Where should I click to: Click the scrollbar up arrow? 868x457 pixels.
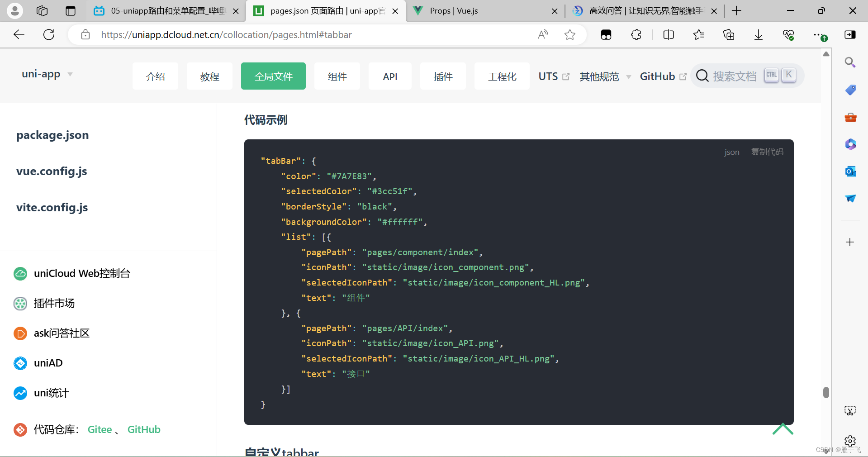pos(826,54)
